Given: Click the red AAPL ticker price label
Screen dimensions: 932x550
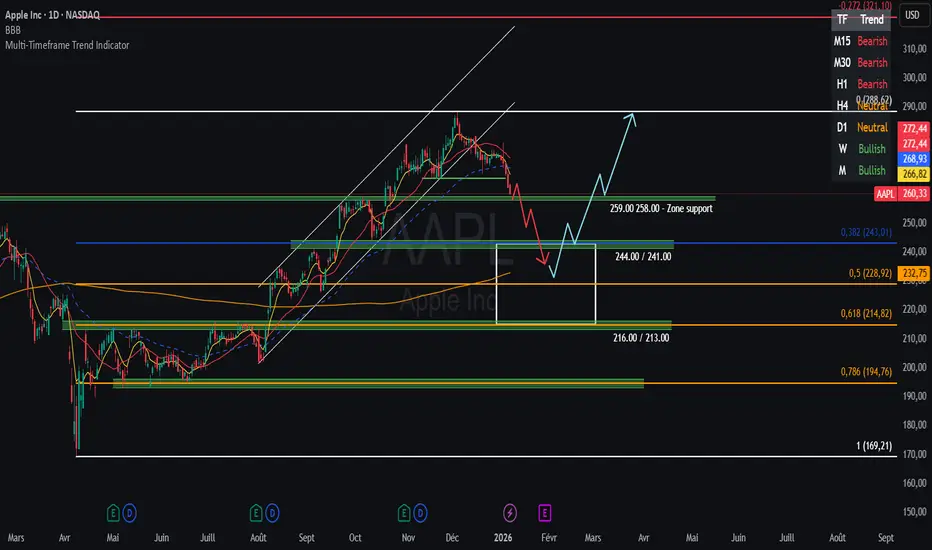Looking at the screenshot, I should click(x=885, y=194).
